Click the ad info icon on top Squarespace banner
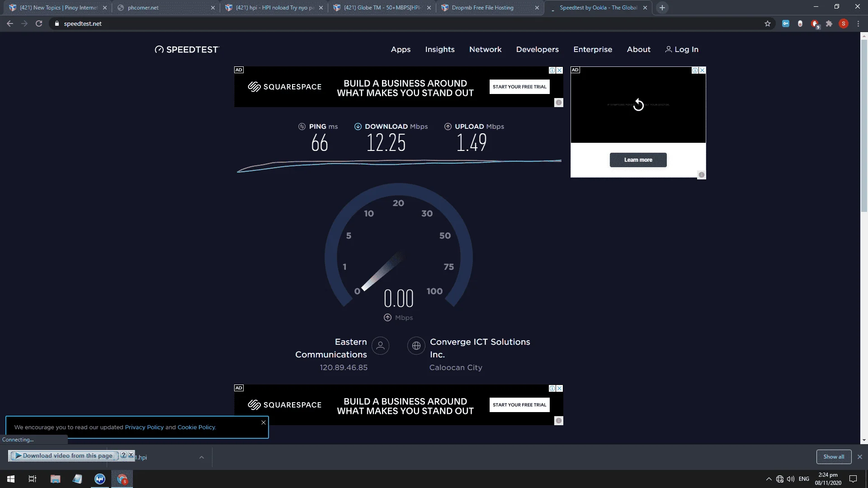 [x=552, y=70]
